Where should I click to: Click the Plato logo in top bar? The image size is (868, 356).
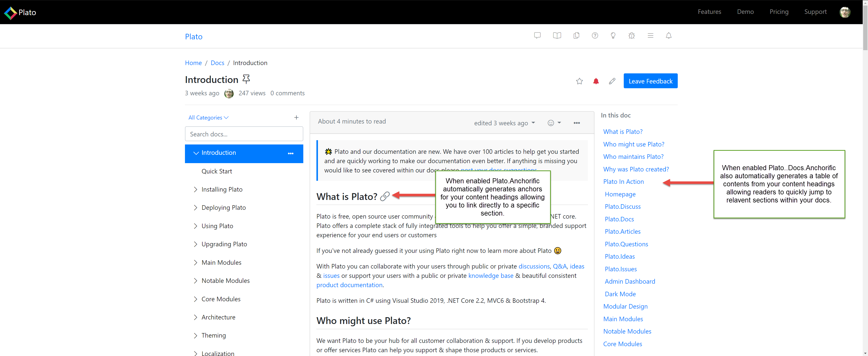(20, 12)
